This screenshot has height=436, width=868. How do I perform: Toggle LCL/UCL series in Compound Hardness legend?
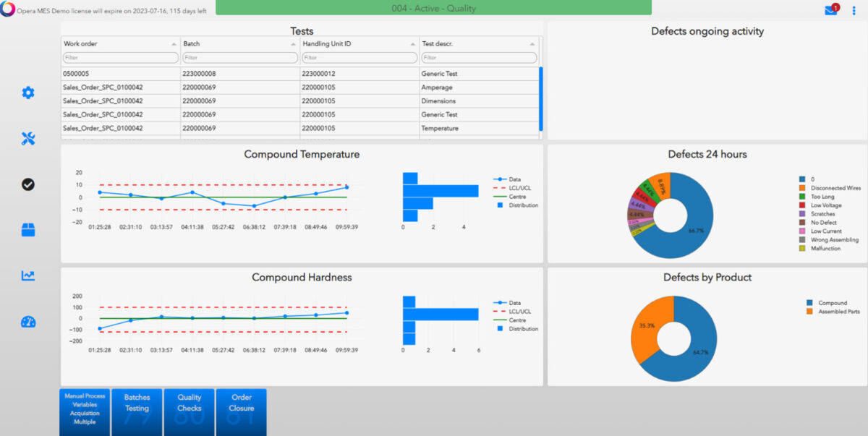[x=516, y=312]
